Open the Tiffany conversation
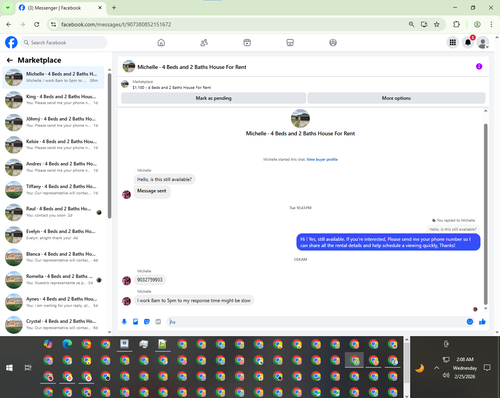Screen dimensions: 500x398 53,190
